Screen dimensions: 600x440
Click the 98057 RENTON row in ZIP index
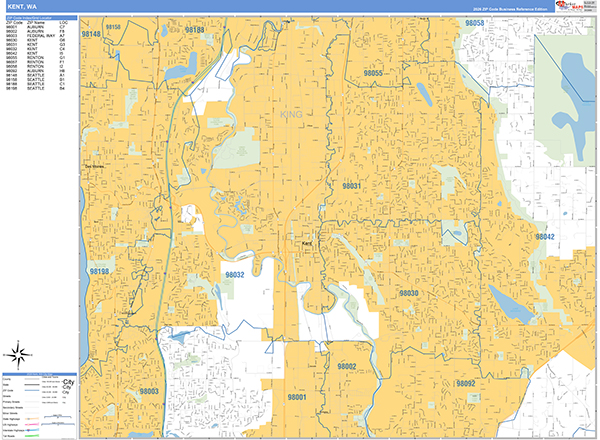pyautogui.click(x=36, y=62)
